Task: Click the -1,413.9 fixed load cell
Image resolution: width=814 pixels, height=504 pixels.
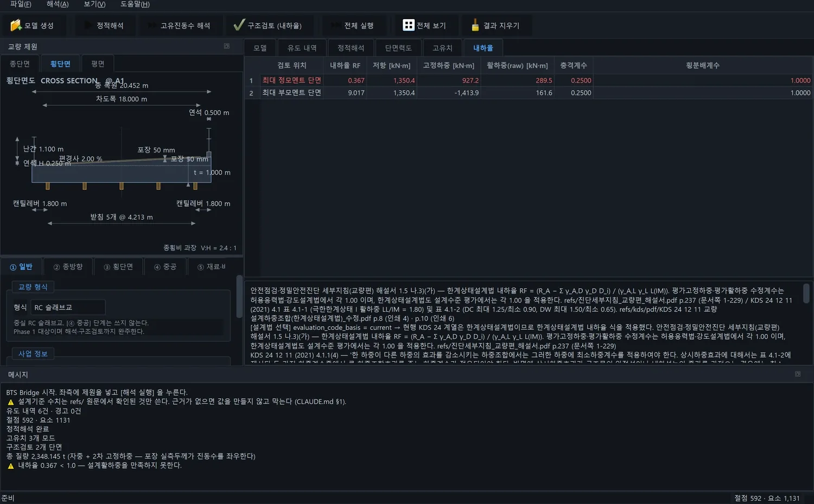Action: tap(449, 93)
